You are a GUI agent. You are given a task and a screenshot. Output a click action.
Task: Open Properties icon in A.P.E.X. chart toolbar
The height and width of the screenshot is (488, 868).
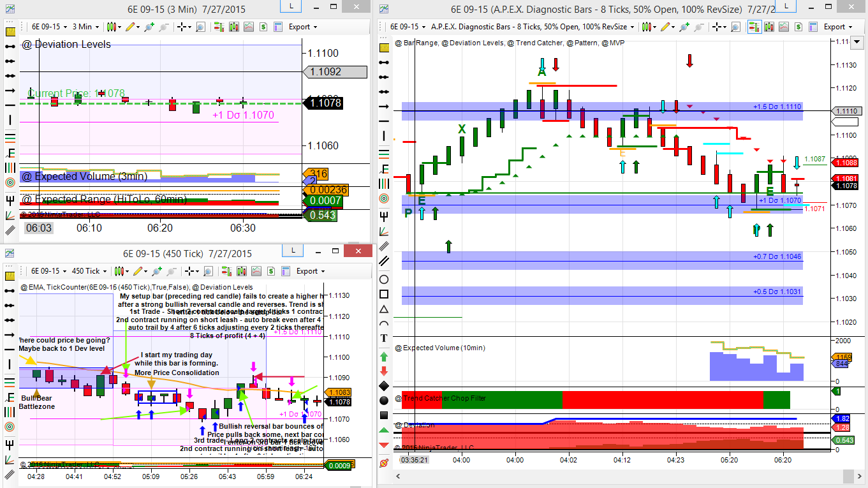813,27
